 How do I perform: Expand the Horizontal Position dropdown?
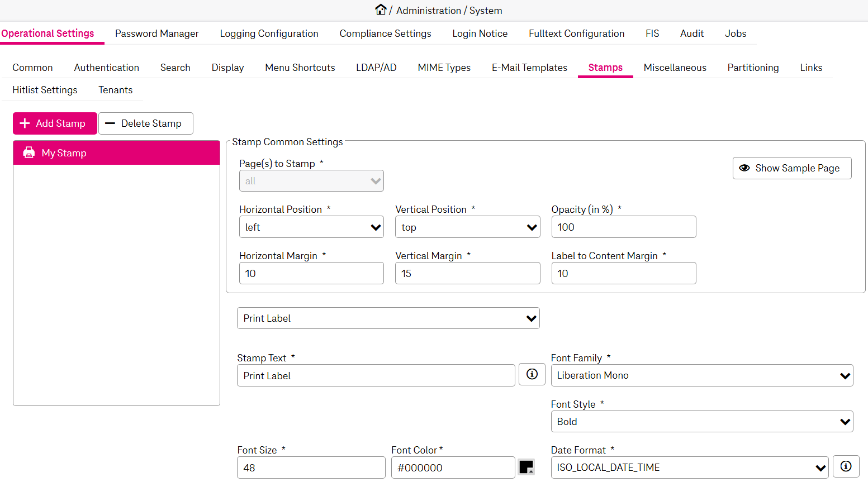311,227
